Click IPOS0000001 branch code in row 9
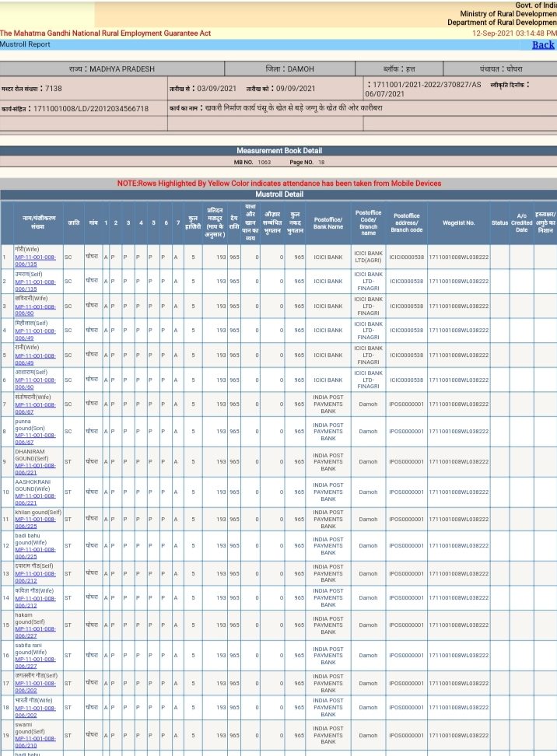557x756 pixels. tap(407, 462)
